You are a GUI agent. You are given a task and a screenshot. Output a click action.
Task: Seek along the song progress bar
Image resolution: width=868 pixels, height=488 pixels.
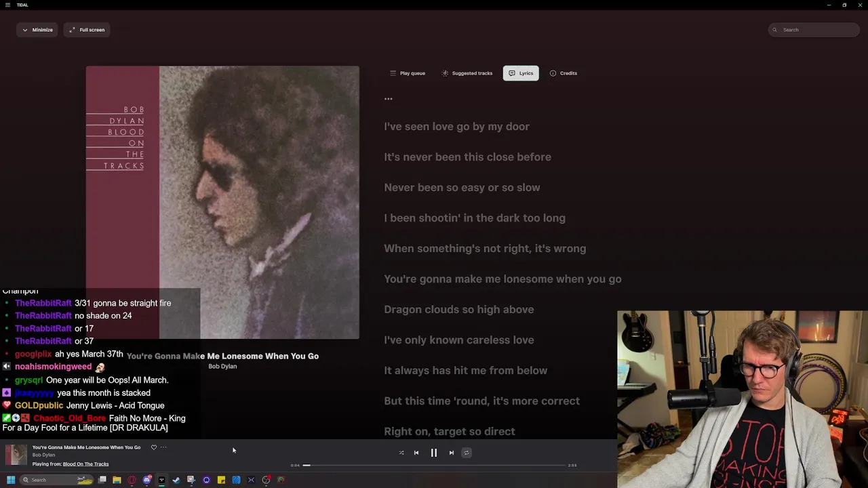tap(434, 466)
